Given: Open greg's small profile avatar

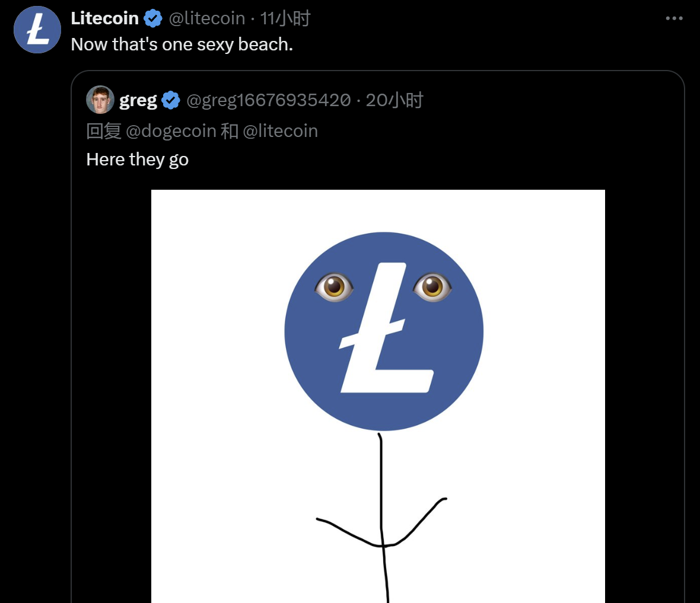Looking at the screenshot, I should [100, 100].
